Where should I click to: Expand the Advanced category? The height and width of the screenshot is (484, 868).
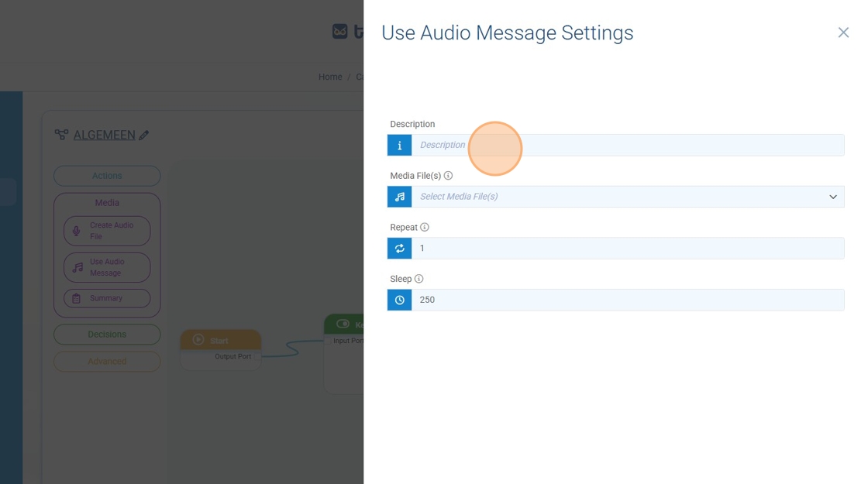click(x=107, y=362)
